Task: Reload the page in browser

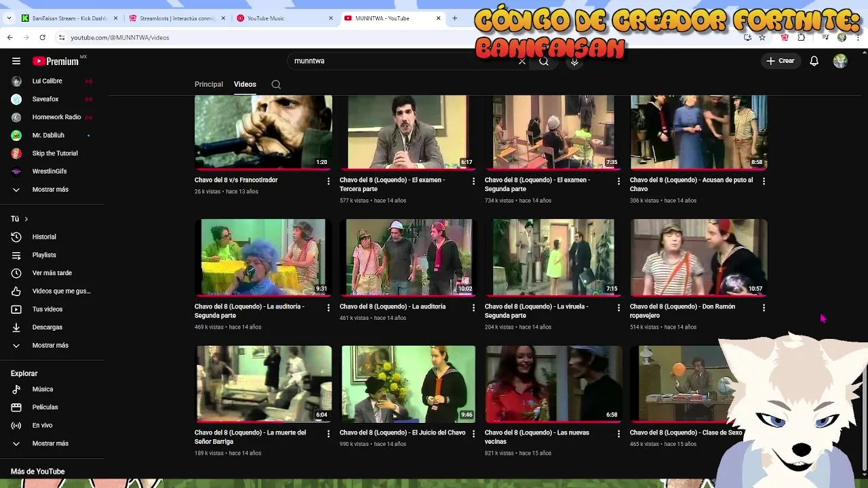Action: coord(42,37)
